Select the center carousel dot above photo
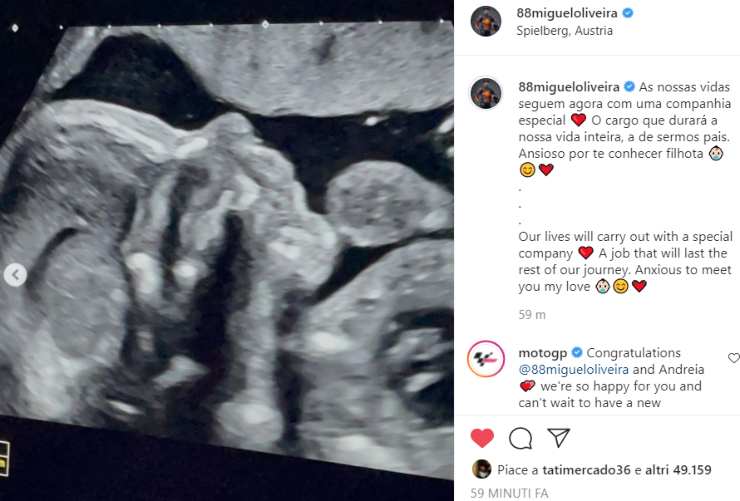 pos(265,24)
